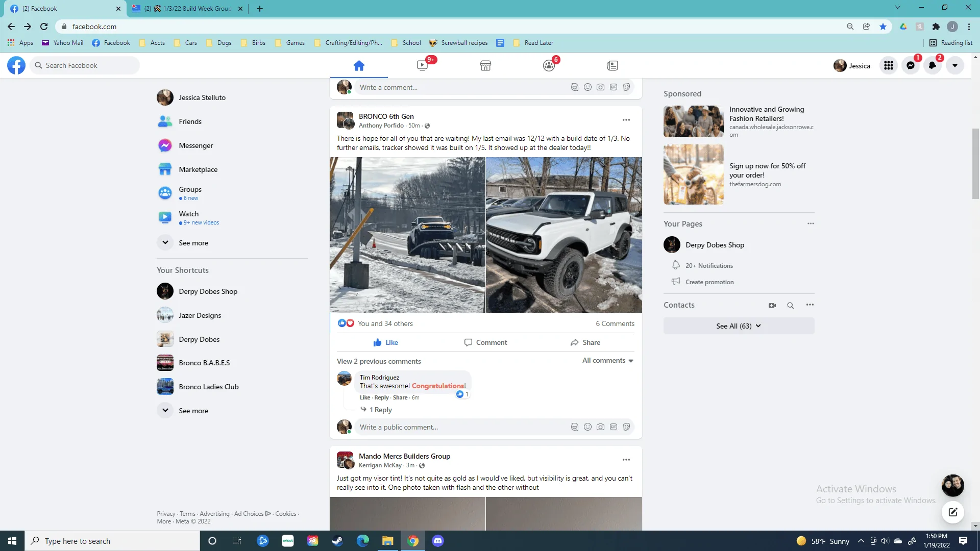Screen dimensions: 980x551
Task: View the white Bronco close-up photo
Action: (564, 235)
